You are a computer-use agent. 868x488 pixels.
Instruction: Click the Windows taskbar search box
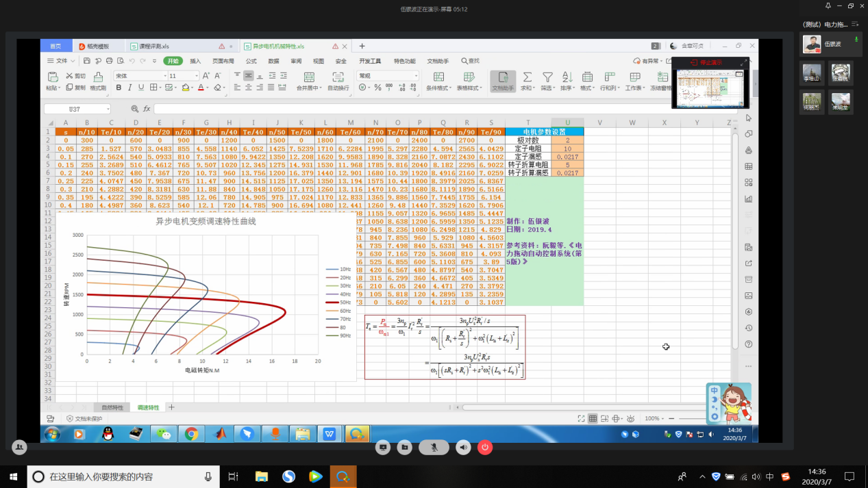click(123, 476)
